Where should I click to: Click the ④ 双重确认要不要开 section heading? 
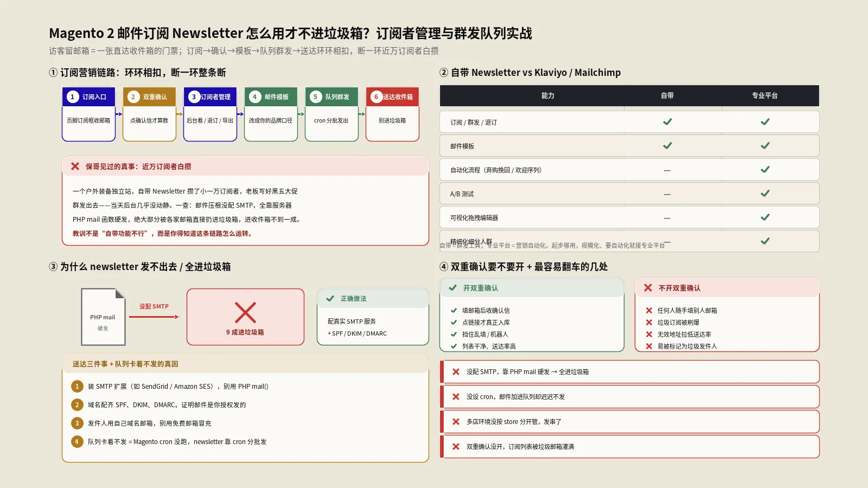point(524,267)
